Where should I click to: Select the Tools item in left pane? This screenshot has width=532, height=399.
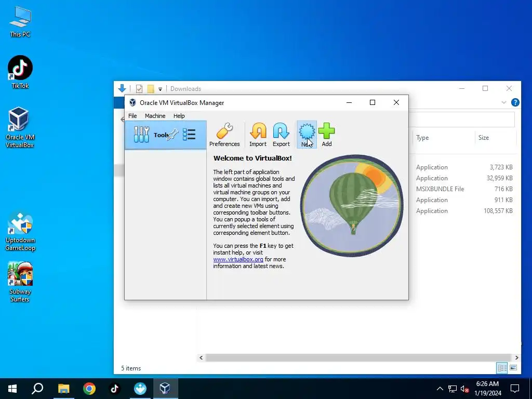pyautogui.click(x=166, y=135)
